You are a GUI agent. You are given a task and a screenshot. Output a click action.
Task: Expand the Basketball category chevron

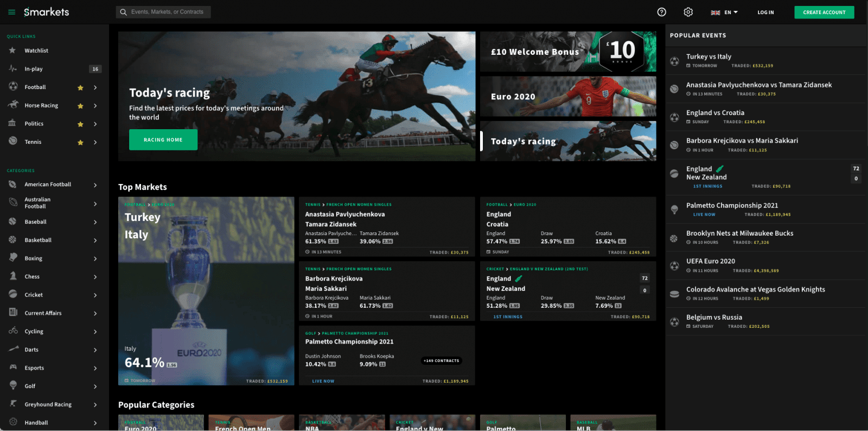(x=95, y=240)
